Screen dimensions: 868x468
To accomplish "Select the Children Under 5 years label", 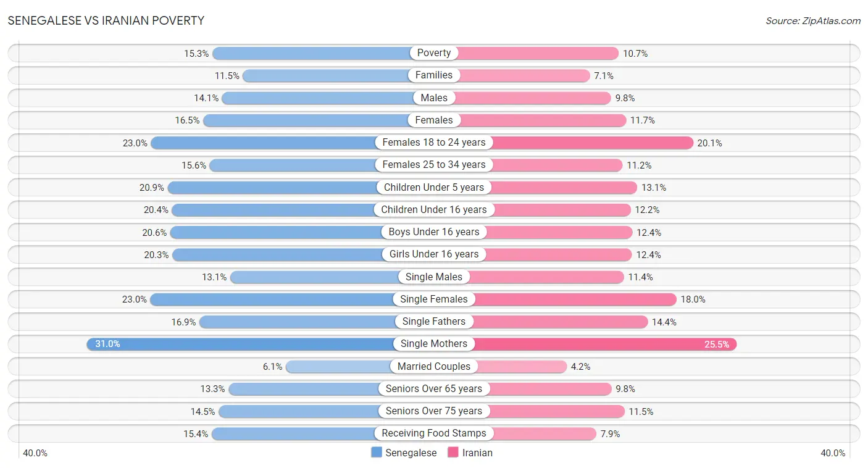I will click(x=434, y=187).
